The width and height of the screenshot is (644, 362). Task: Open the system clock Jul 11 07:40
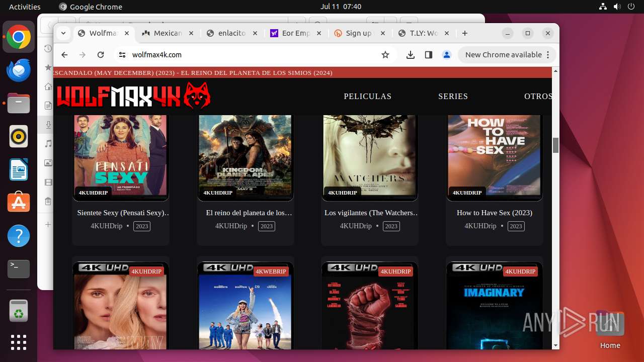pos(341,7)
